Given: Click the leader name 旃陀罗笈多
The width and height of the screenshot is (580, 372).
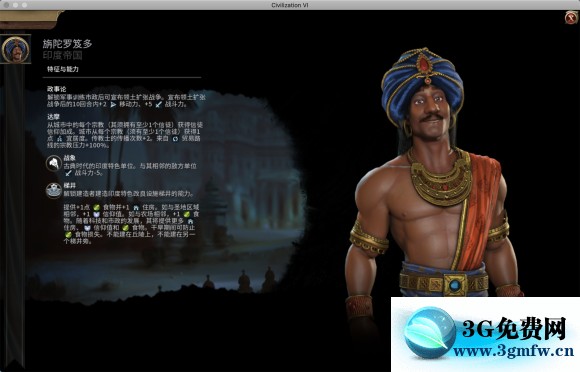Looking at the screenshot, I should click(67, 44).
